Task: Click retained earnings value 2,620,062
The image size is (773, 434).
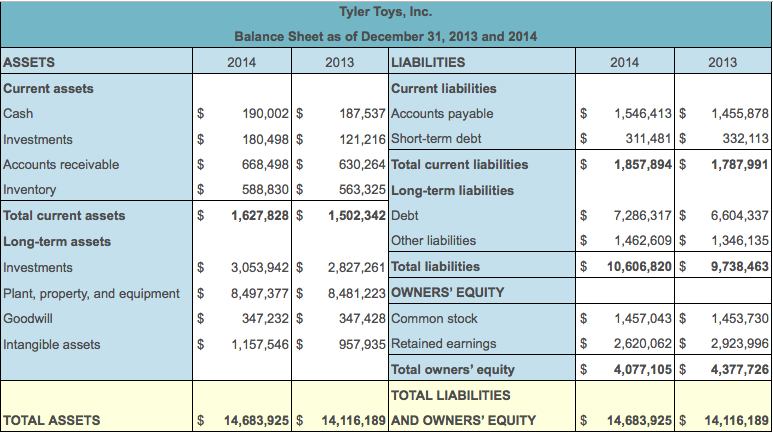Action: coord(643,344)
